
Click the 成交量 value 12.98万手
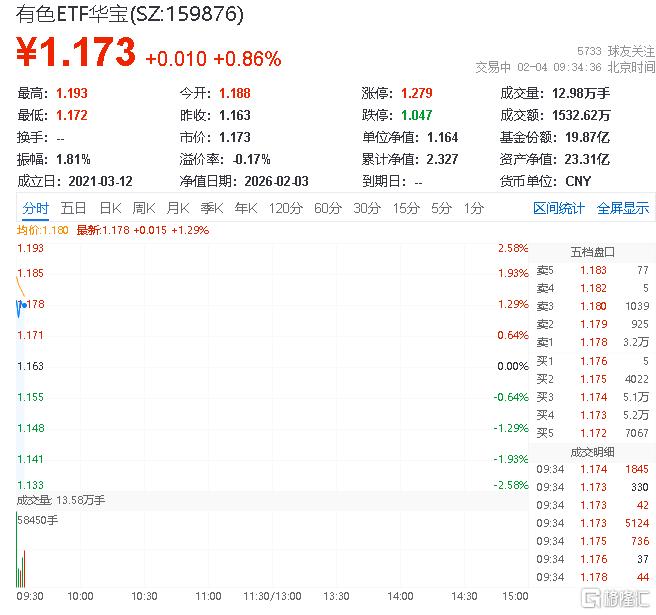coord(581,93)
